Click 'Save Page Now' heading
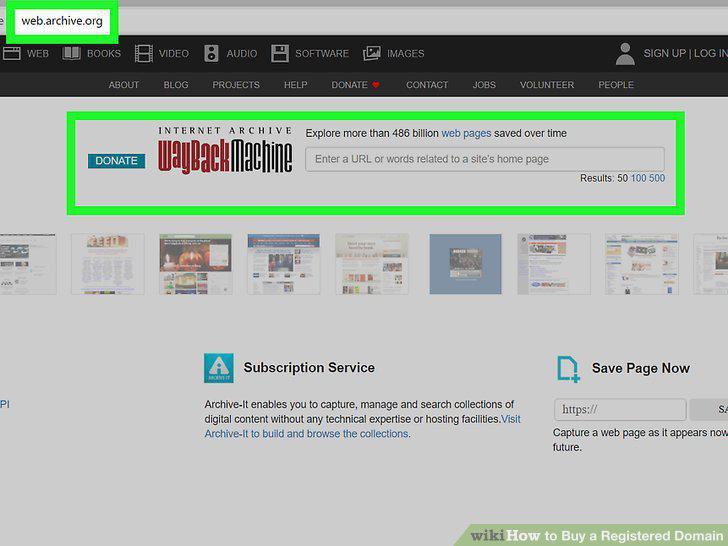Viewport: 728px width, 546px height. [x=641, y=369]
